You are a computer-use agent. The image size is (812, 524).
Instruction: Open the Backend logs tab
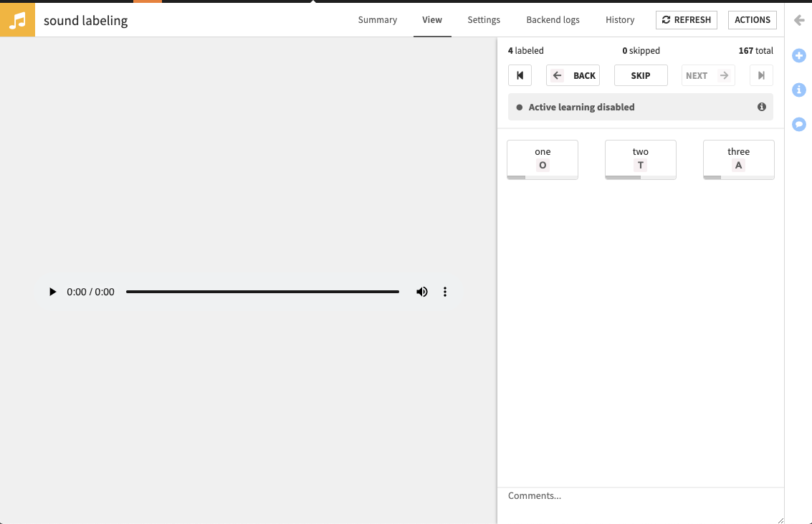[553, 20]
